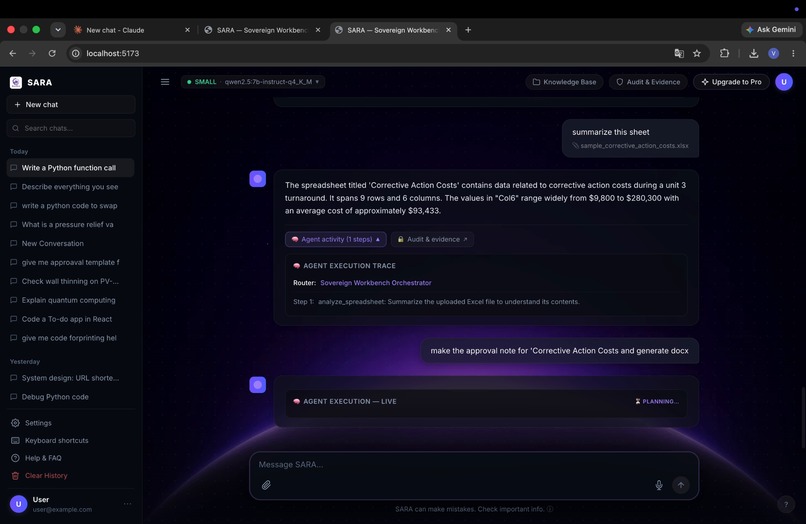The image size is (806, 524).
Task: Open 'give me code forprinting hel' chat
Action: pyautogui.click(x=70, y=338)
